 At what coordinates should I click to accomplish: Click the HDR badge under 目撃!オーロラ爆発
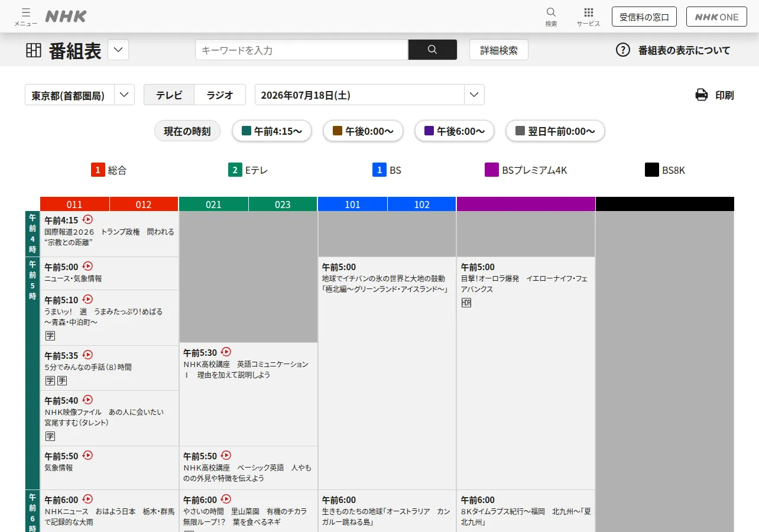pyautogui.click(x=466, y=303)
